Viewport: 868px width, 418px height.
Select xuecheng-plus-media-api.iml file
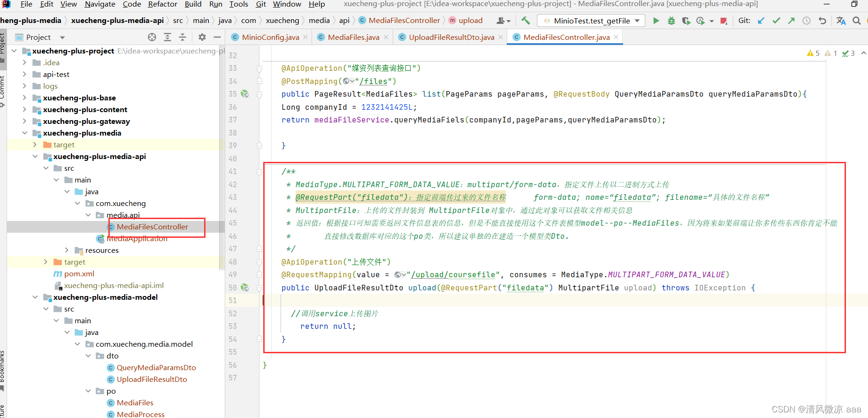[114, 285]
